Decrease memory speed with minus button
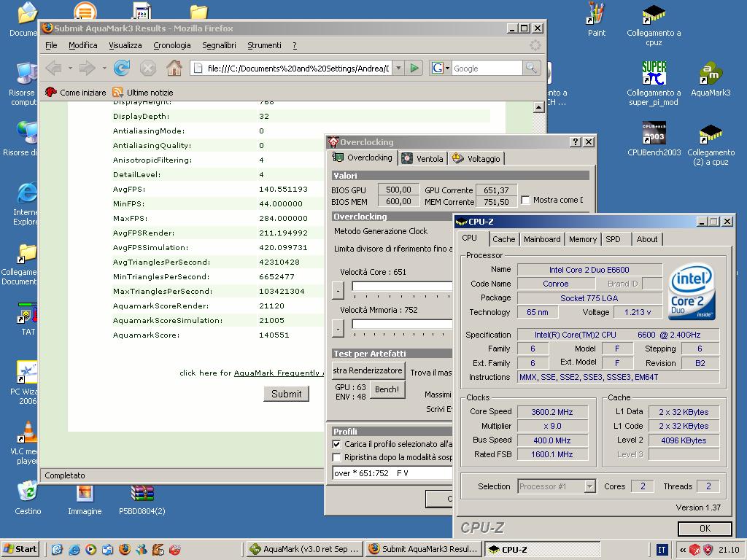The image size is (747, 560). [x=338, y=328]
